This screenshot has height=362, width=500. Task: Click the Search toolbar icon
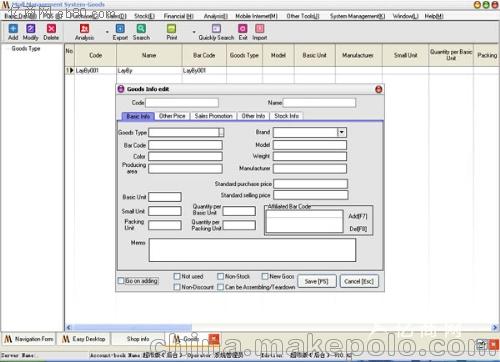tap(141, 32)
